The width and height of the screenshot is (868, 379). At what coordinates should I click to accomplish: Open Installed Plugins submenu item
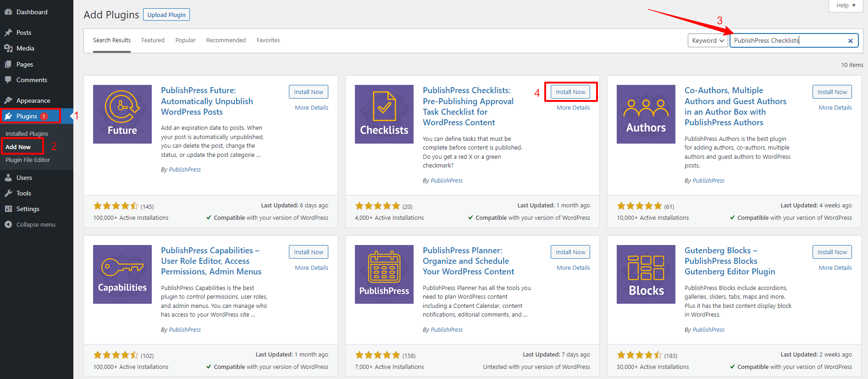(27, 134)
